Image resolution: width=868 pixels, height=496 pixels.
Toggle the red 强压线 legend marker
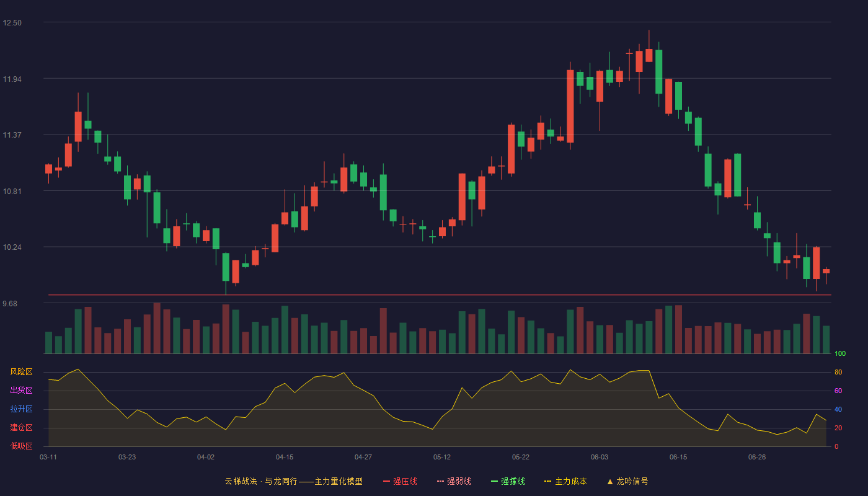(x=386, y=481)
